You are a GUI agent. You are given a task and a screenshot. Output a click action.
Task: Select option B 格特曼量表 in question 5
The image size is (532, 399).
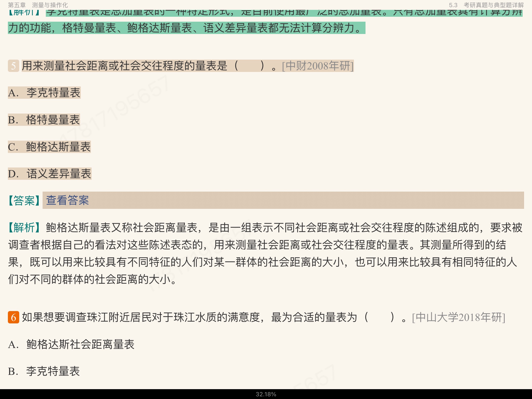pyautogui.click(x=44, y=120)
